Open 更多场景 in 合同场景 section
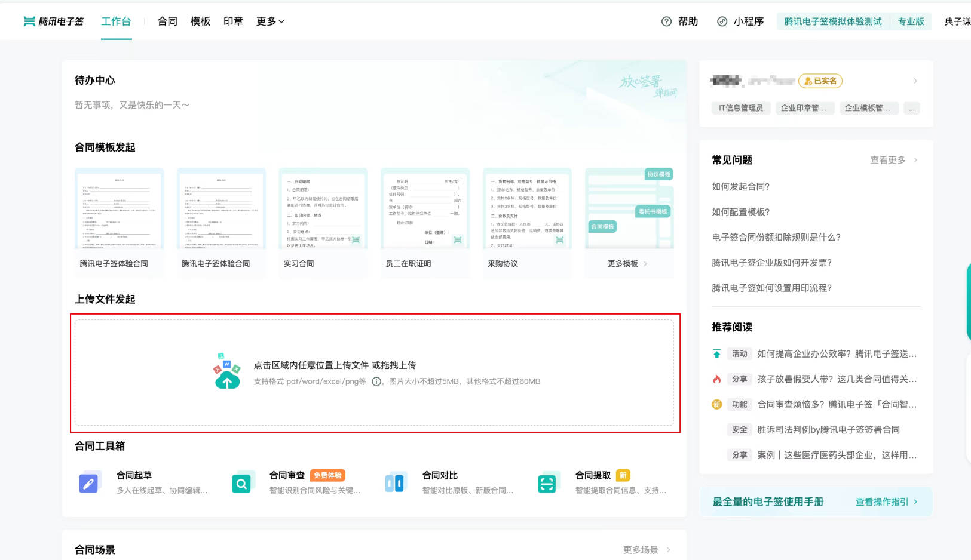971x560 pixels. 647,550
